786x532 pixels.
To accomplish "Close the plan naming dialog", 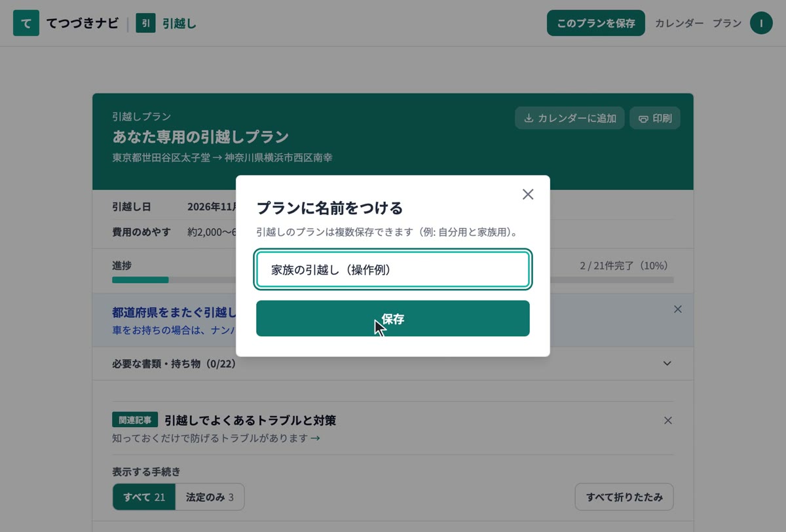I will point(528,194).
